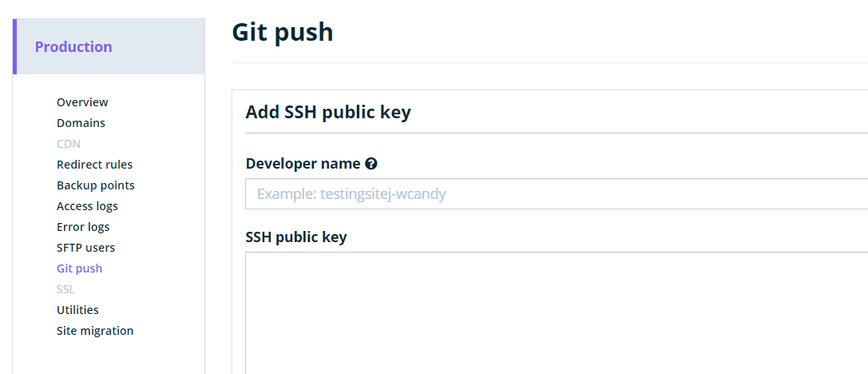Go to Domains in sidebar
This screenshot has width=868, height=374.
tap(81, 123)
